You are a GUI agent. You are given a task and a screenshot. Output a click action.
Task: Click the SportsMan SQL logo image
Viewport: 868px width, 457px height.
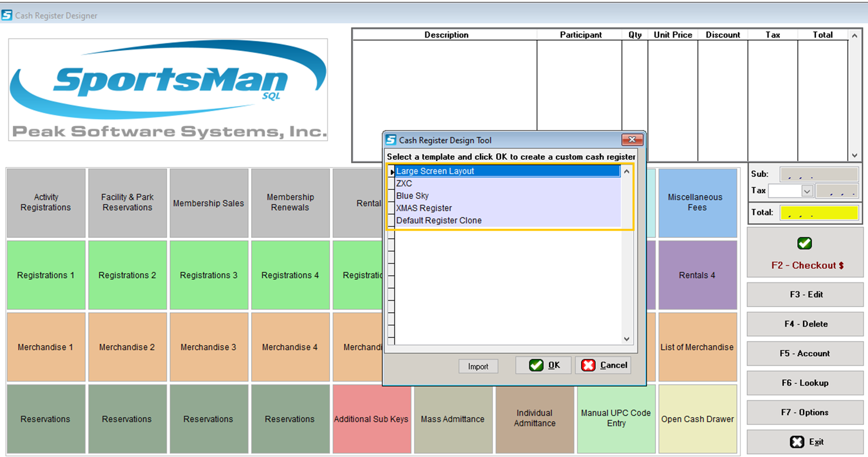click(168, 90)
